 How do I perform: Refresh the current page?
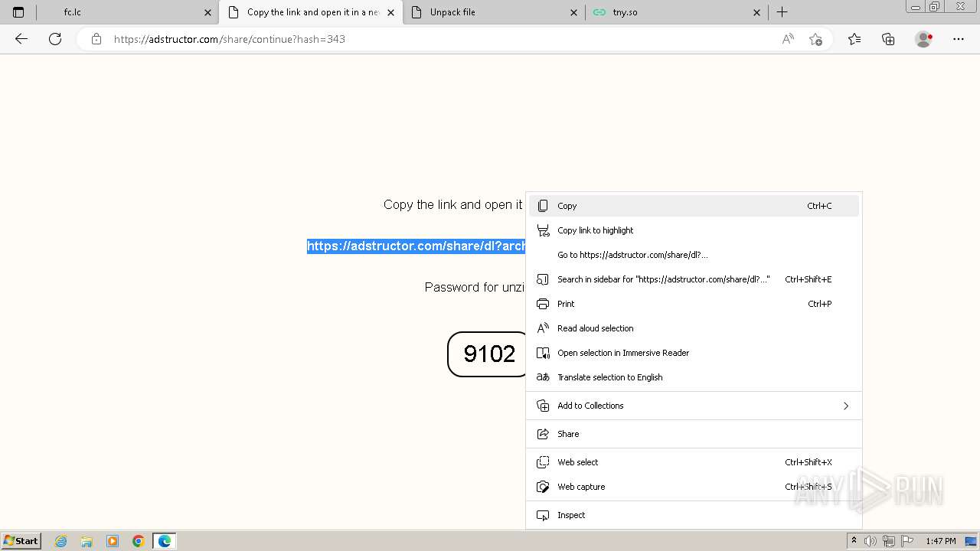pos(55,39)
